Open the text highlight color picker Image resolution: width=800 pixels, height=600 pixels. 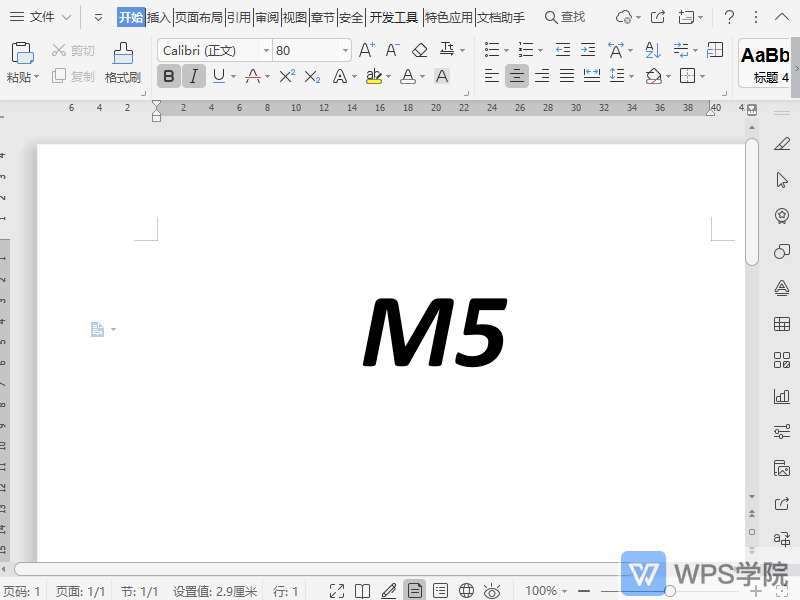coord(386,76)
